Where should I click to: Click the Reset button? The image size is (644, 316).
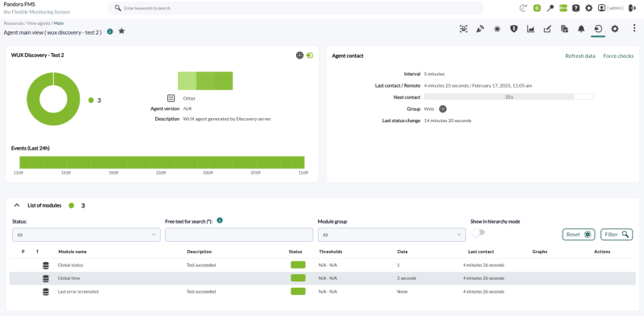pyautogui.click(x=579, y=234)
